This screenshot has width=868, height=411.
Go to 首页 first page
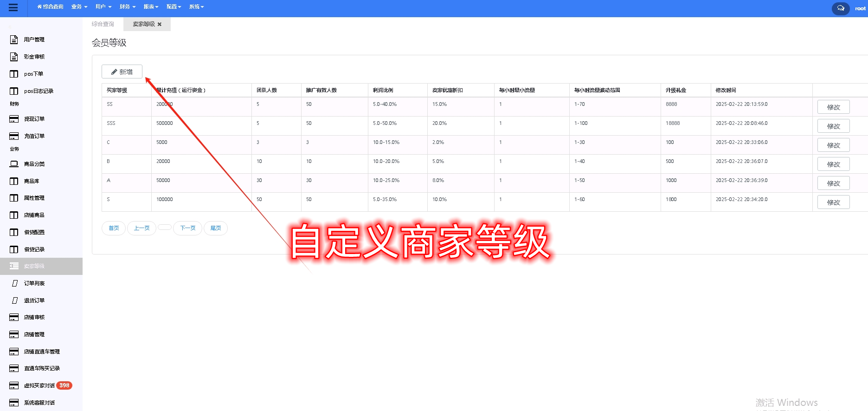click(114, 228)
